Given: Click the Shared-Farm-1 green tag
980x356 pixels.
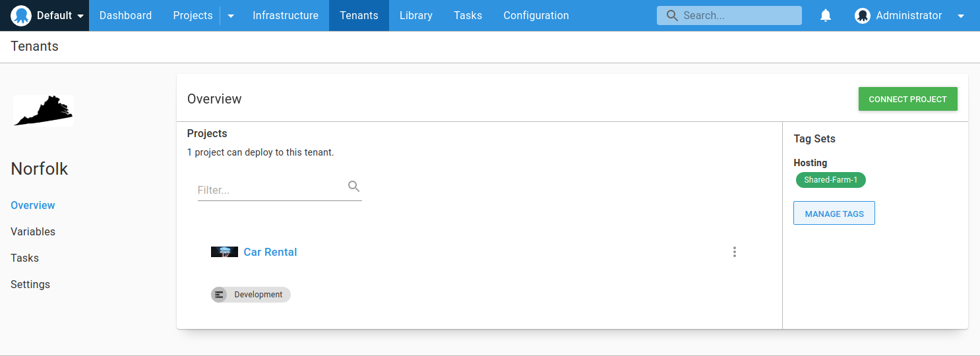Looking at the screenshot, I should (x=830, y=180).
